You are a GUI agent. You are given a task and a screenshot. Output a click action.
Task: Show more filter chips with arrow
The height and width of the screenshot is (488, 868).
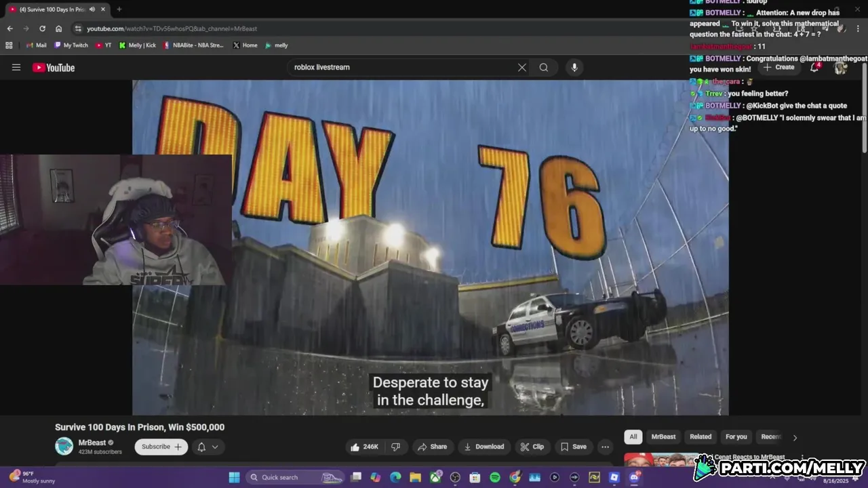(795, 437)
